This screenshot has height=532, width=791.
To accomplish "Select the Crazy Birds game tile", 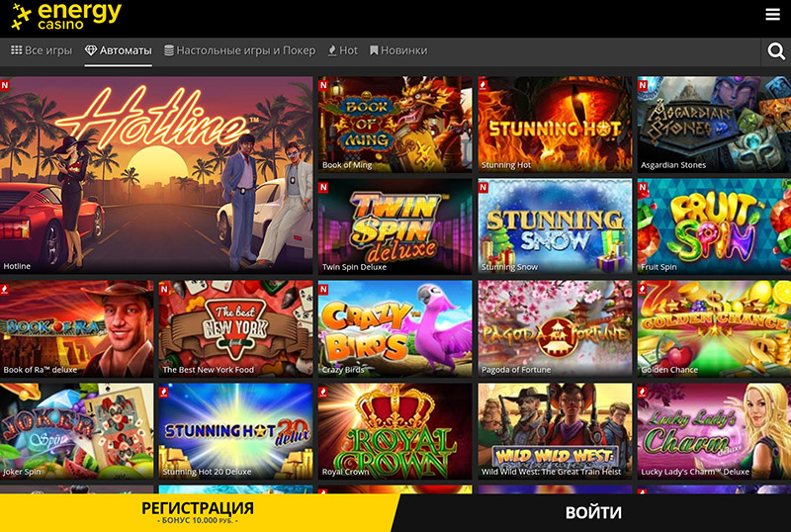I will click(x=395, y=328).
